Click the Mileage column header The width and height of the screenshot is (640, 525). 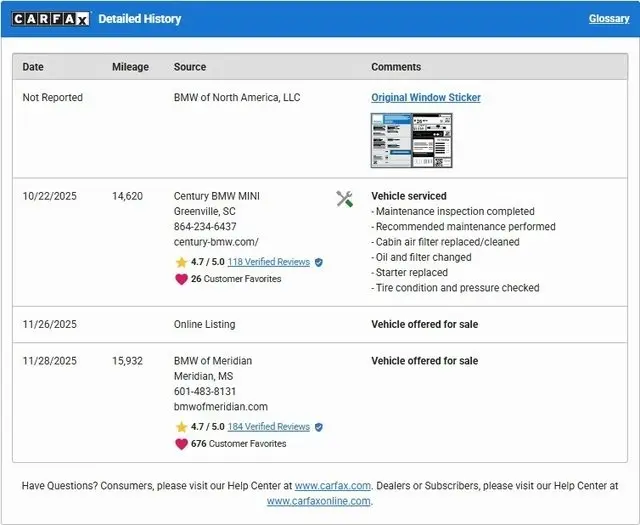pos(130,67)
